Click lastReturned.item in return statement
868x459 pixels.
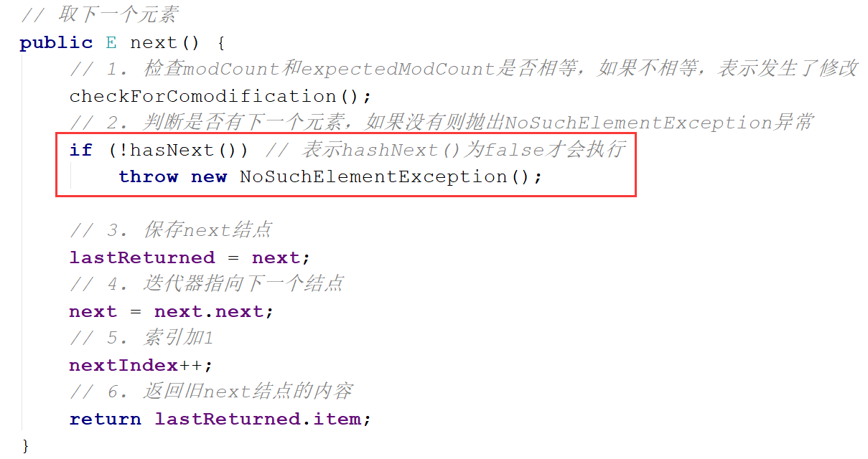point(258,419)
